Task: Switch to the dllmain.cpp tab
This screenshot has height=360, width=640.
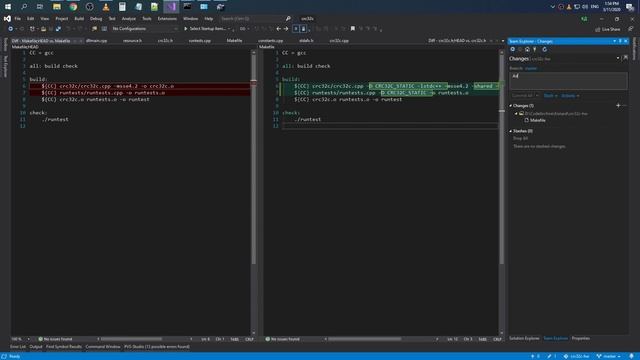Action: pos(97,40)
